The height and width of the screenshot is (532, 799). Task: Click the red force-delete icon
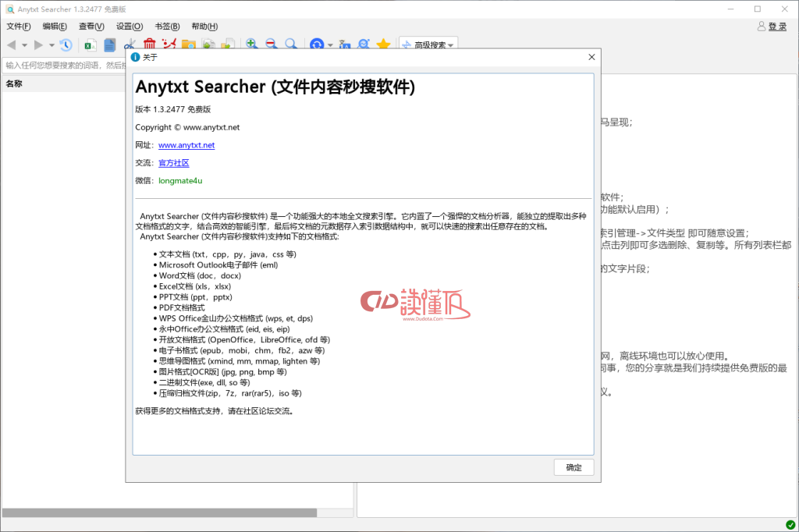(x=169, y=44)
